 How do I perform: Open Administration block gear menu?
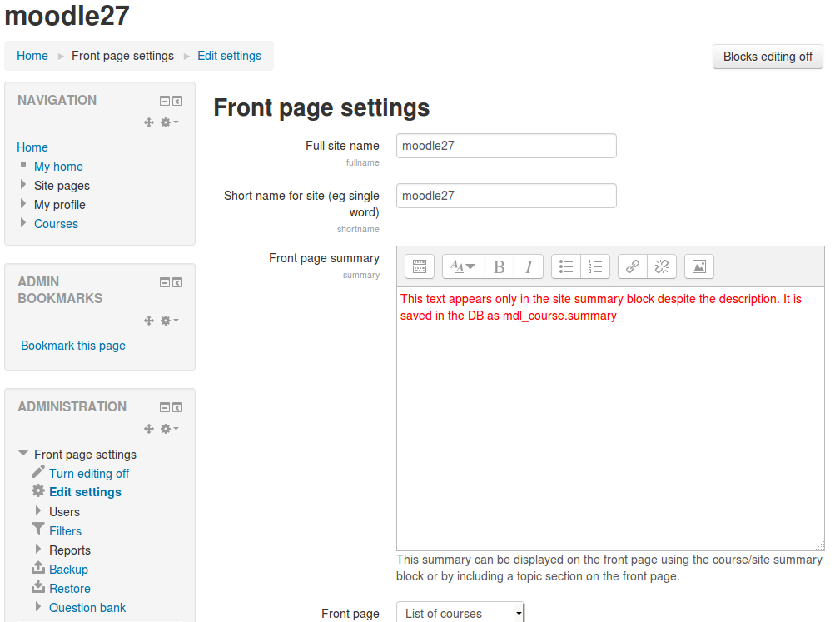point(169,429)
